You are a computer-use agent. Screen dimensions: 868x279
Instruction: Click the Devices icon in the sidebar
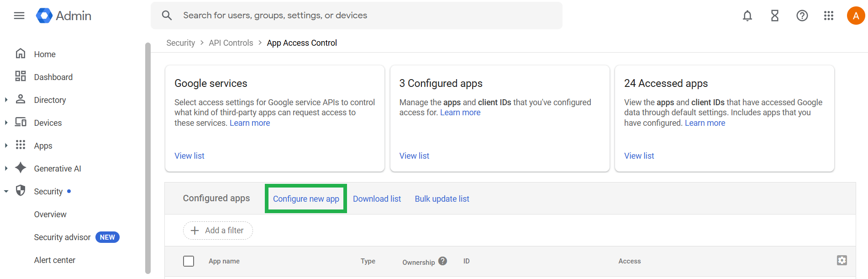21,122
